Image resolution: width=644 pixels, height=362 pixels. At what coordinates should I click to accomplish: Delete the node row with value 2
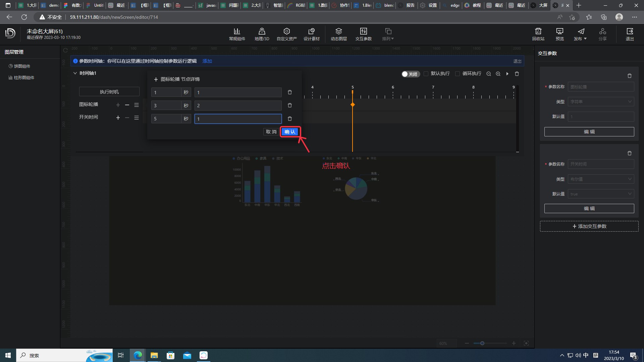click(290, 105)
